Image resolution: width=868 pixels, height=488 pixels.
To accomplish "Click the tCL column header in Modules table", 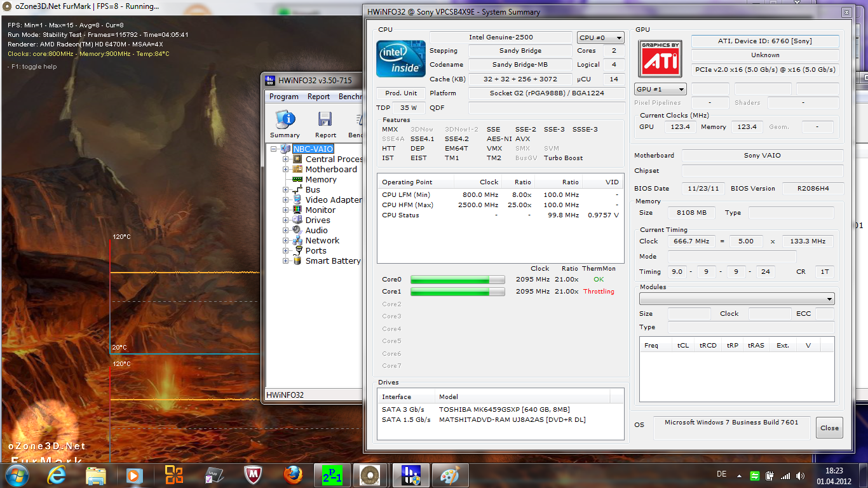I will click(683, 345).
